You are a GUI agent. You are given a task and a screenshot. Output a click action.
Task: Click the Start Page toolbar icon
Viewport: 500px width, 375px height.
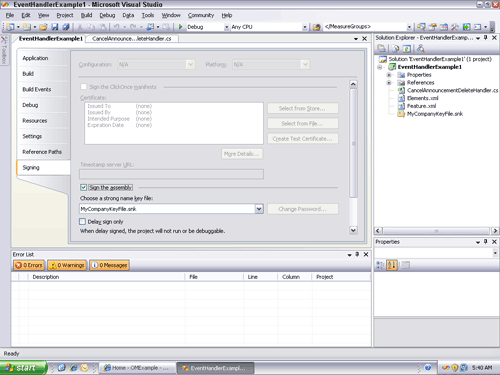click(x=466, y=27)
